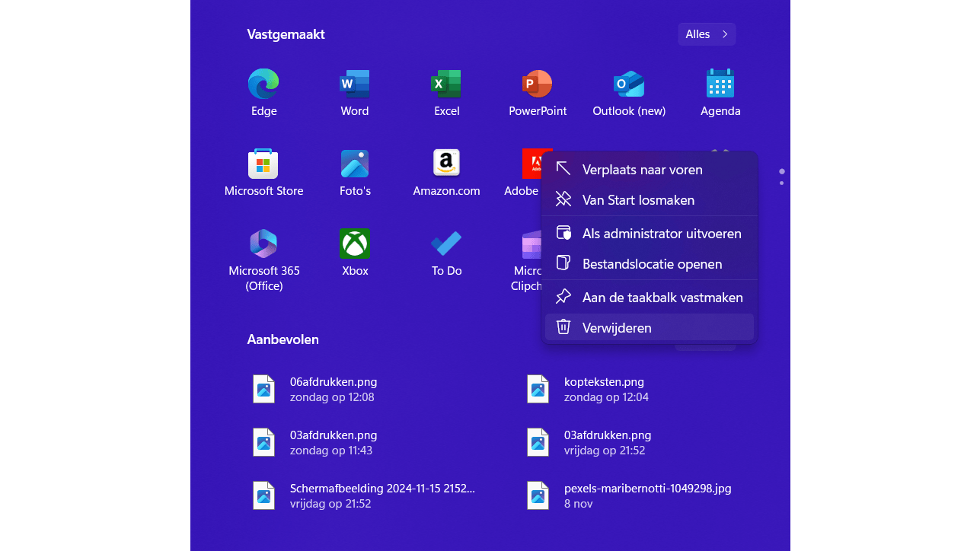Image resolution: width=980 pixels, height=551 pixels.
Task: Click 'Verwijderen' in the context menu
Action: coord(650,327)
